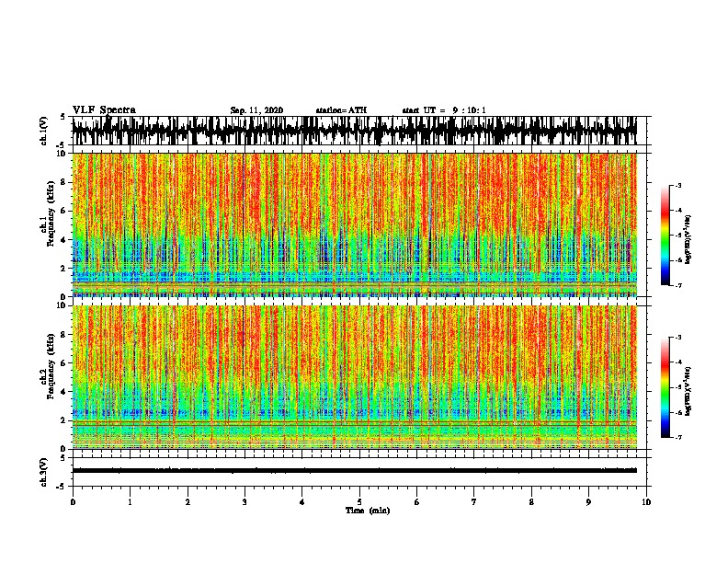Screen dimensions: 728x563
Task: Click the upper log(PSD) color scale label
Action: [x=688, y=240]
